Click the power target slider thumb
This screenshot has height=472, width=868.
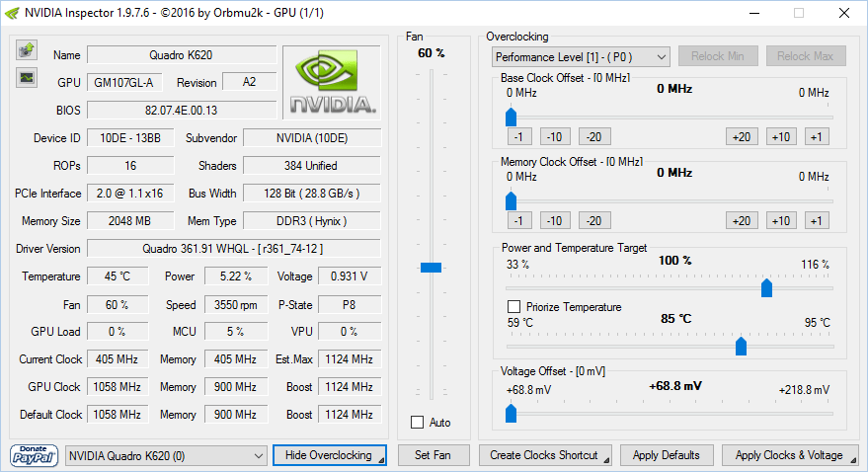pyautogui.click(x=766, y=288)
